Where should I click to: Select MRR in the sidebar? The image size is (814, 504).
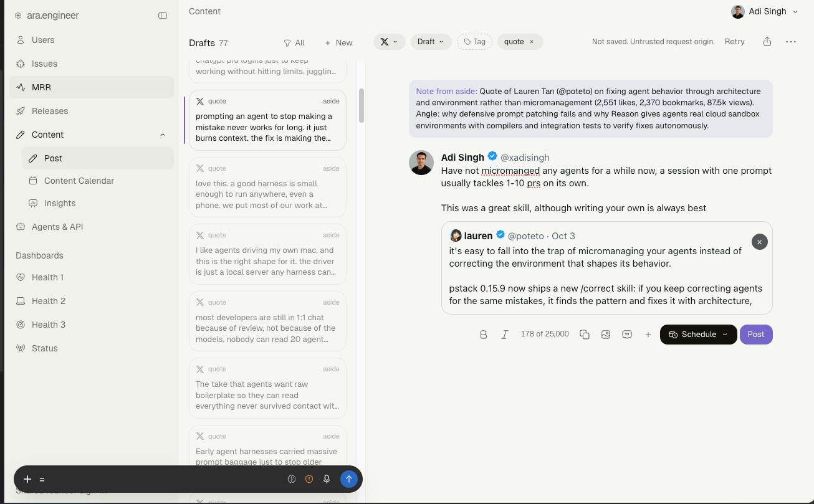(92, 87)
